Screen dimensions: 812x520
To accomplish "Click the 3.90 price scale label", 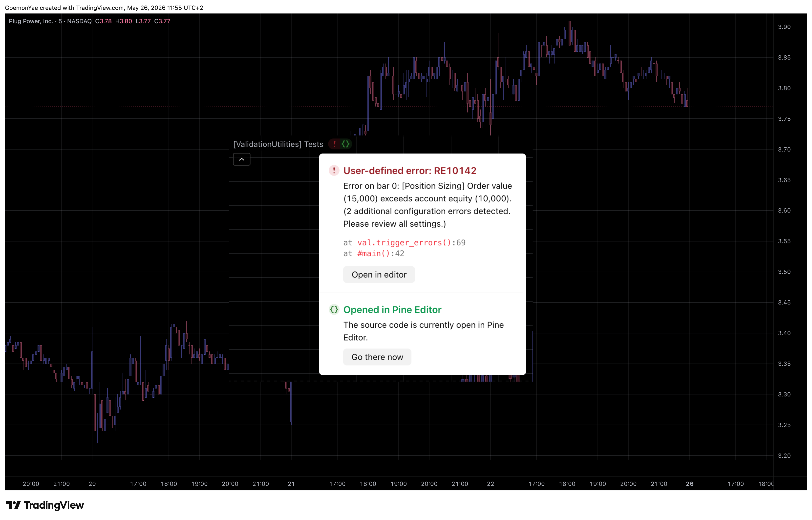I will pyautogui.click(x=784, y=27).
